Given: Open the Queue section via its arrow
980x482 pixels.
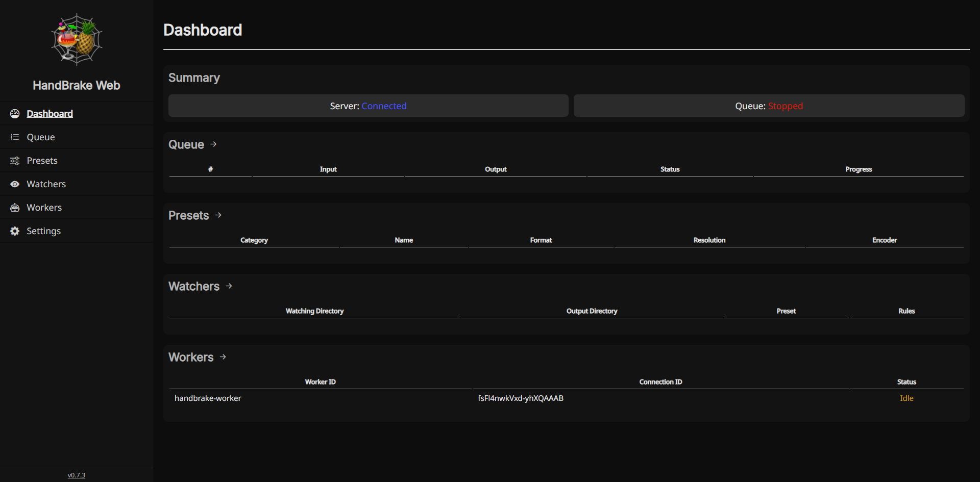Looking at the screenshot, I should (x=213, y=144).
